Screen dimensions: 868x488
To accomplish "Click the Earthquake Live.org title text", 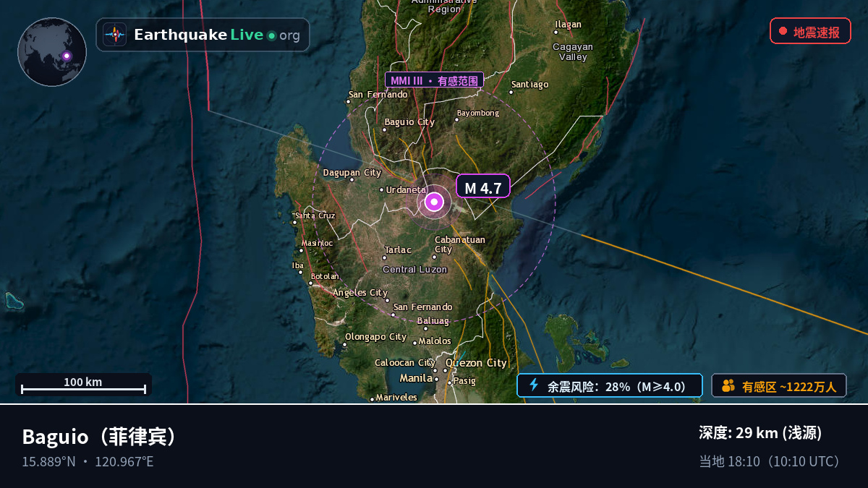I will [217, 35].
